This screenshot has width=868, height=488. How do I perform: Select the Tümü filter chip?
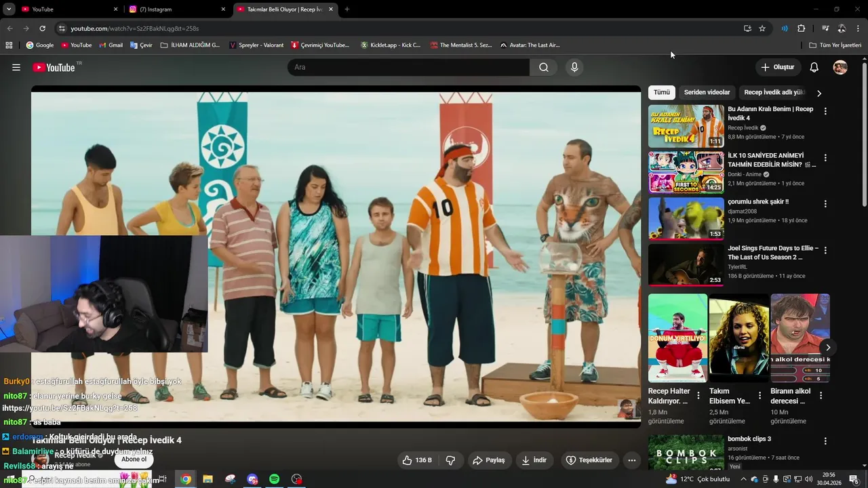pyautogui.click(x=661, y=92)
